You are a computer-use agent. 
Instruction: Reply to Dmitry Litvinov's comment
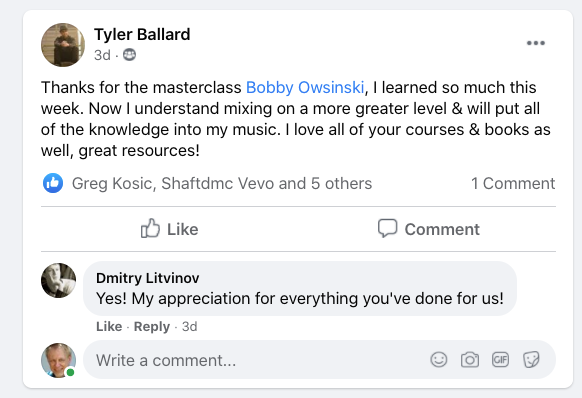point(152,327)
